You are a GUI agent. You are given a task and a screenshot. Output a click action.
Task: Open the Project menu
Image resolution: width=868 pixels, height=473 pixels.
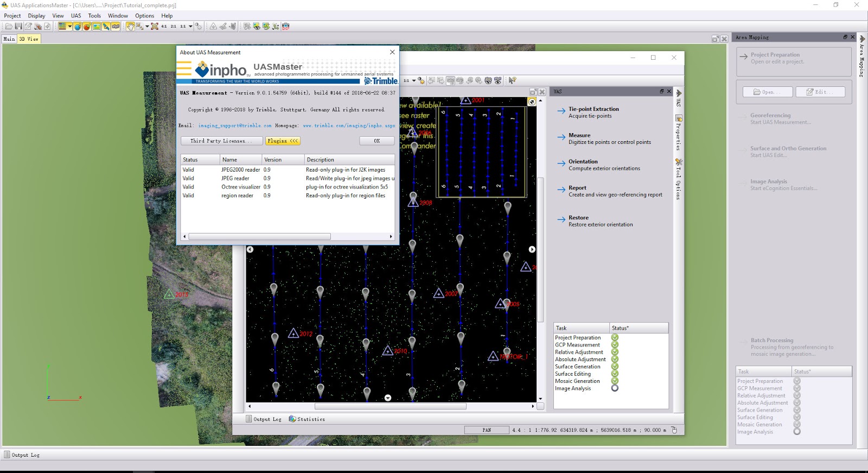12,16
